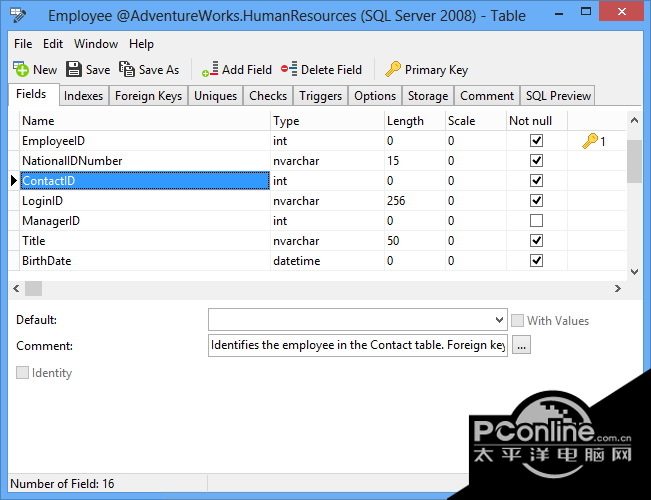Switch to the Comment tab

click(487, 96)
